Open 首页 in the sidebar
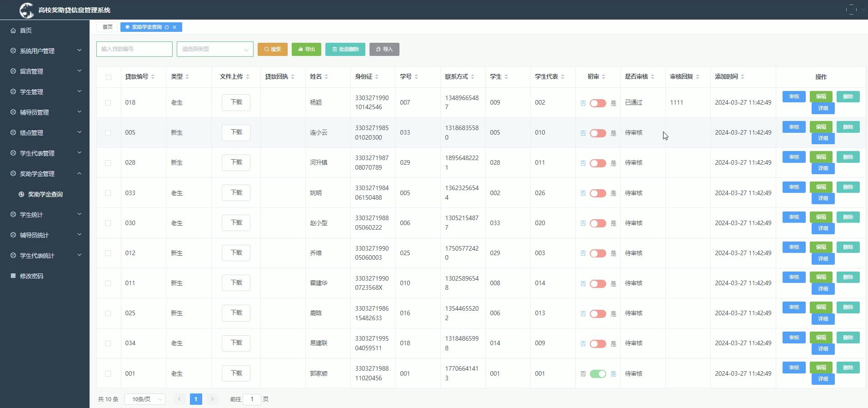This screenshot has width=868, height=408. point(45,30)
